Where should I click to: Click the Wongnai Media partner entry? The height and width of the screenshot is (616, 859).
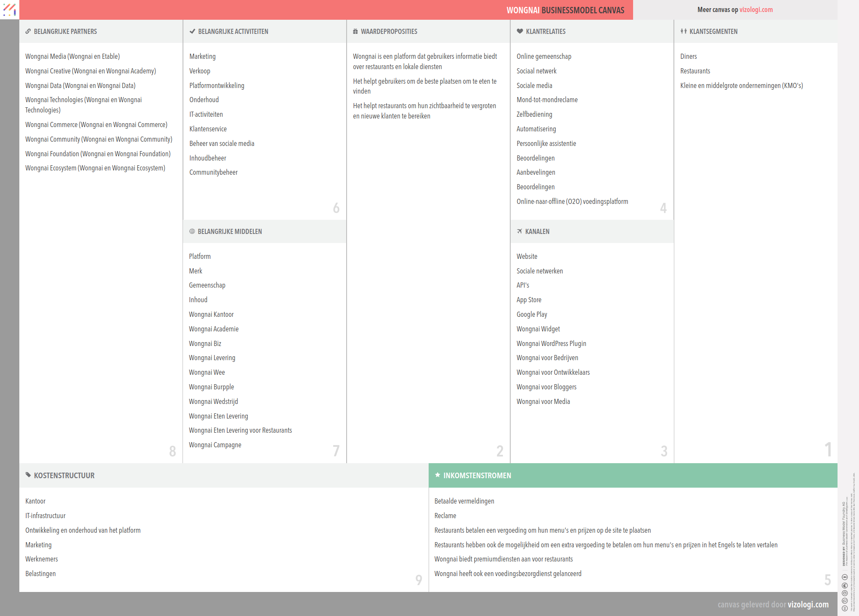(x=72, y=56)
